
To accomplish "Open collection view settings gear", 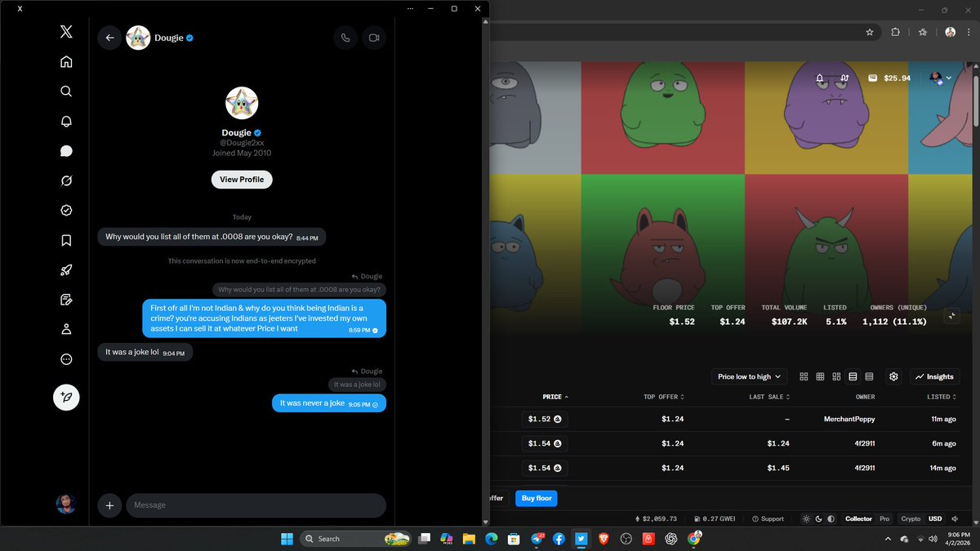I will [x=893, y=376].
